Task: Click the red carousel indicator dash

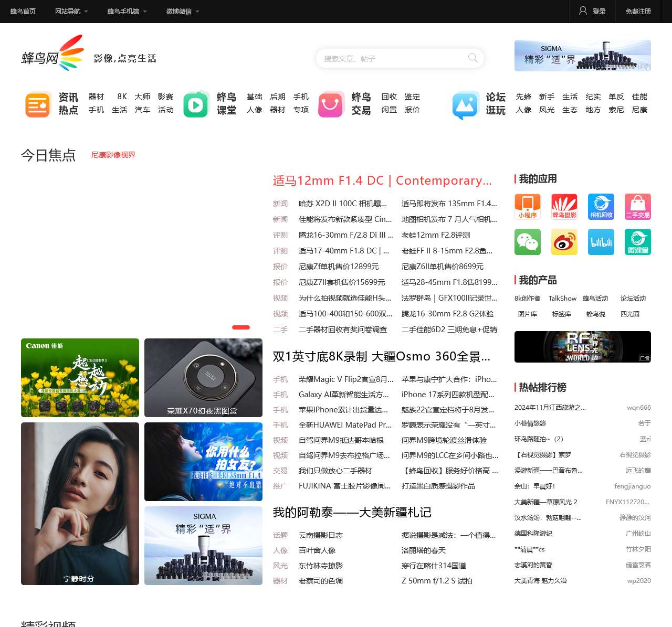Action: [241, 327]
